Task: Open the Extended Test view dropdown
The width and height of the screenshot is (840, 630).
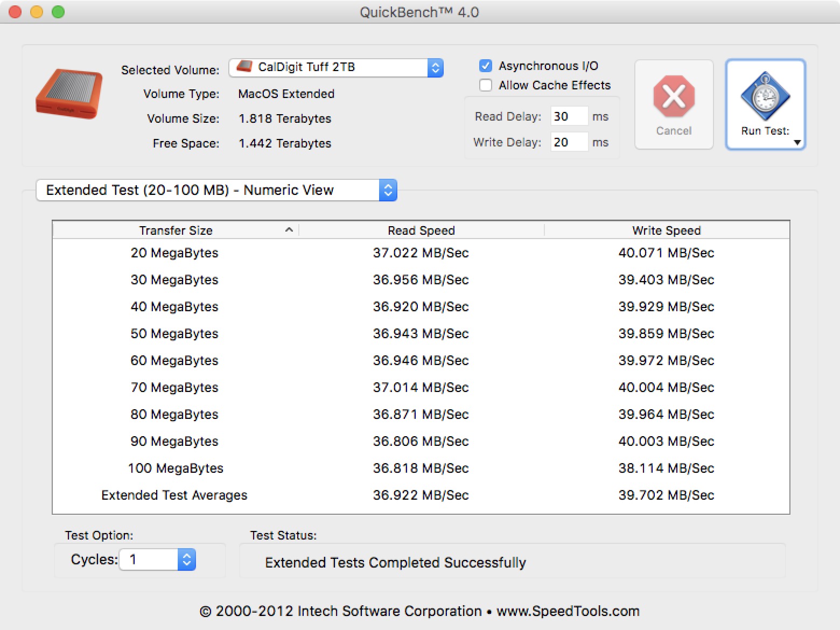Action: click(388, 190)
